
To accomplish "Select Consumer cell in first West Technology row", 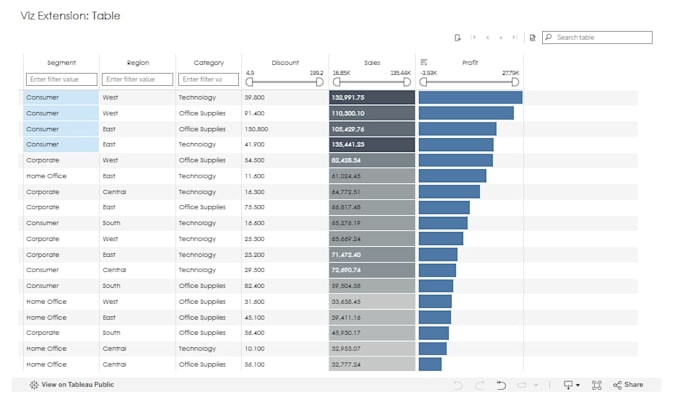I will [x=61, y=98].
